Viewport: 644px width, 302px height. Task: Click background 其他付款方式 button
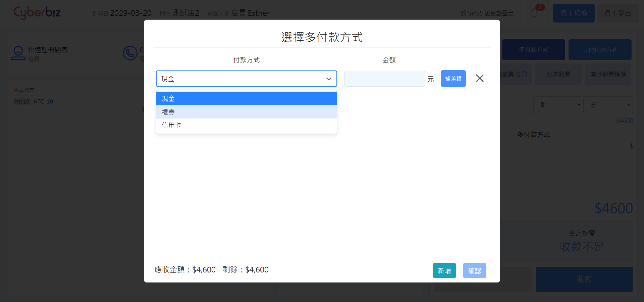[600, 50]
